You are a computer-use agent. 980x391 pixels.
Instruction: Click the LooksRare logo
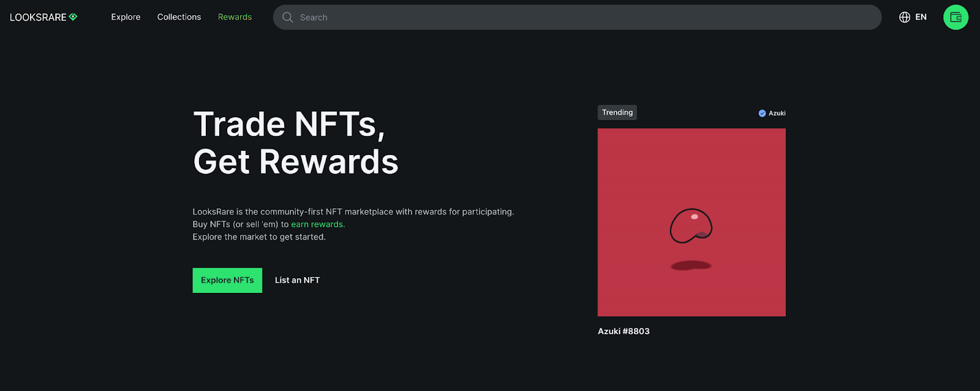tap(43, 17)
